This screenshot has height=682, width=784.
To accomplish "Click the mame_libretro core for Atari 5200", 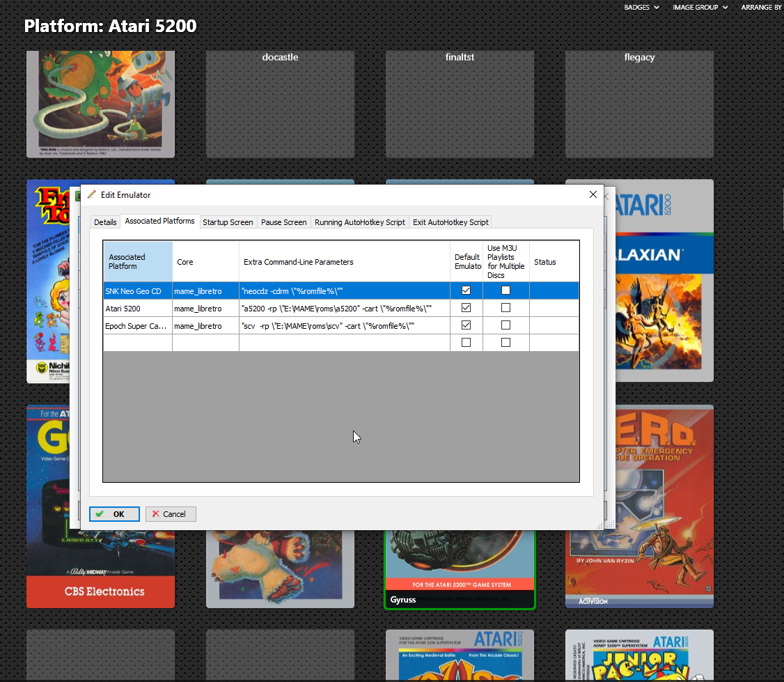I will click(x=205, y=308).
